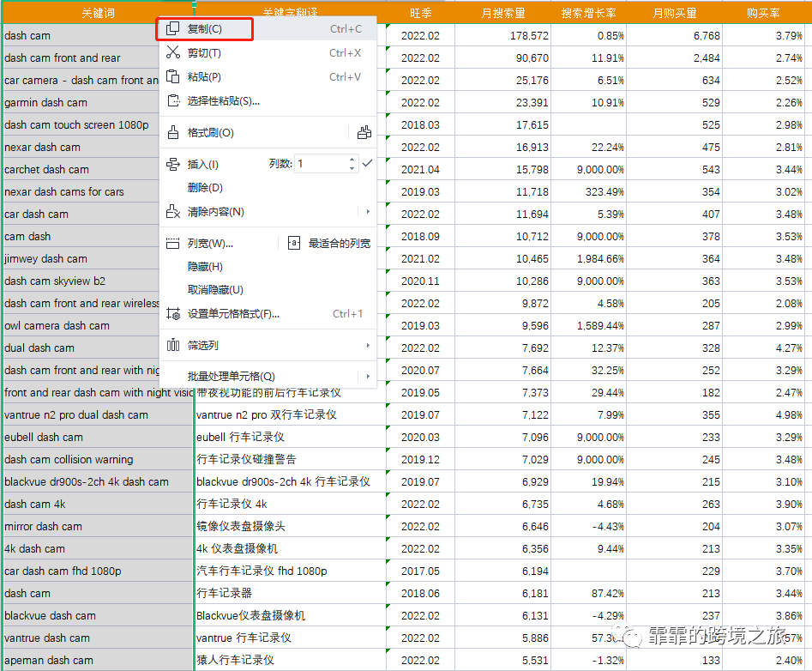Expand 批量处理单元格(Q) submenu arrow
Screen dimensions: 812x671
[368, 376]
